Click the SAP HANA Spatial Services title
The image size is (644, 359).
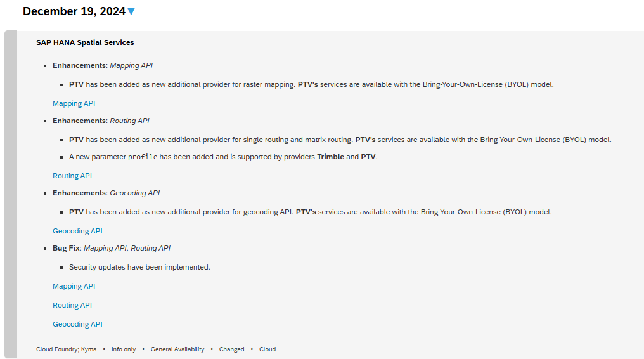(x=85, y=42)
